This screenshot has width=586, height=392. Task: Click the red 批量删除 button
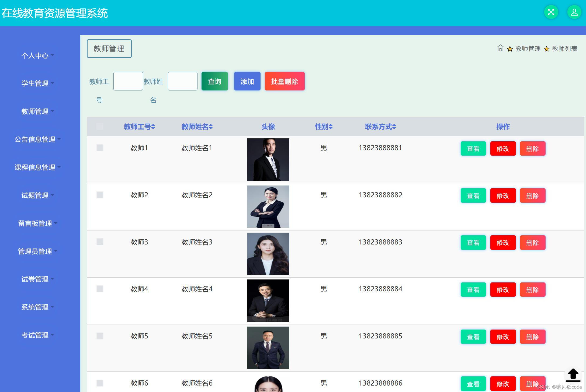point(285,81)
